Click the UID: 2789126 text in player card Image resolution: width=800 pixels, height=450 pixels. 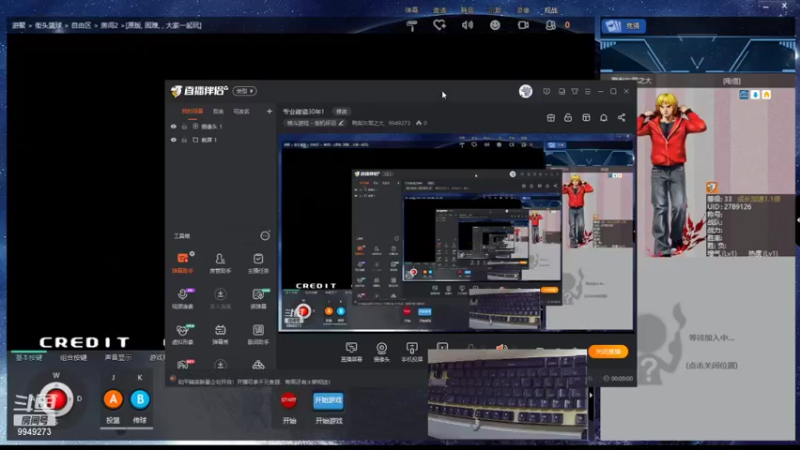[x=729, y=207]
